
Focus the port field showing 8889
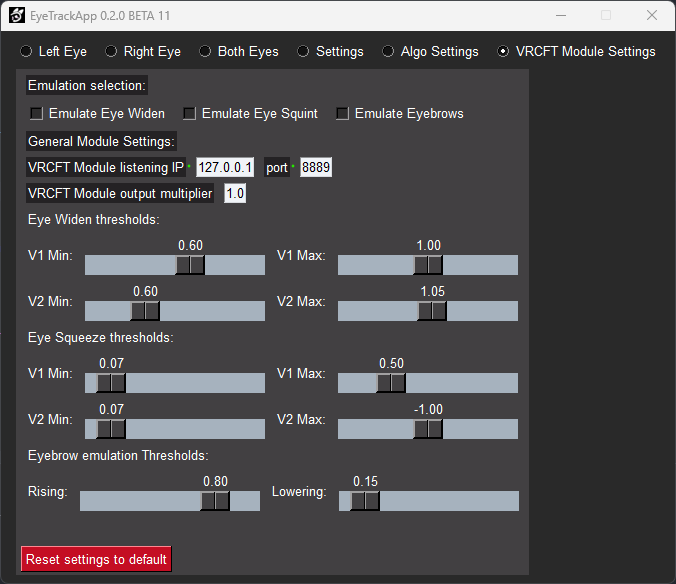click(x=316, y=167)
